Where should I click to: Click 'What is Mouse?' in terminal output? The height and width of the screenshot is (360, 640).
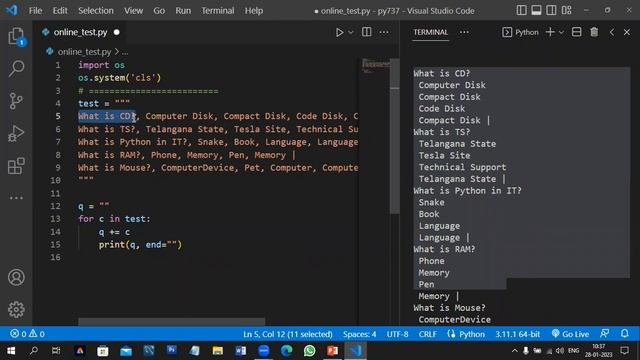coord(449,308)
